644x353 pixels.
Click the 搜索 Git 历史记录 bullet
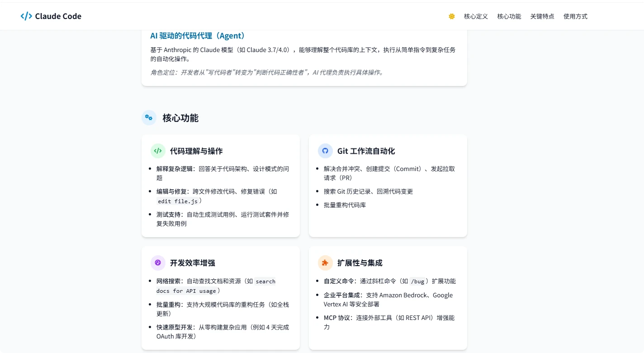click(368, 191)
